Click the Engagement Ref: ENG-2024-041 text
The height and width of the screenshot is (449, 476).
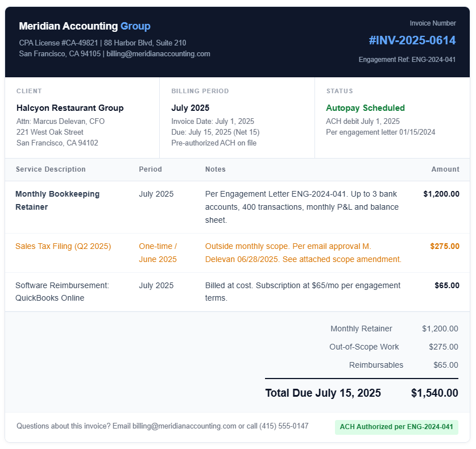pyautogui.click(x=407, y=60)
